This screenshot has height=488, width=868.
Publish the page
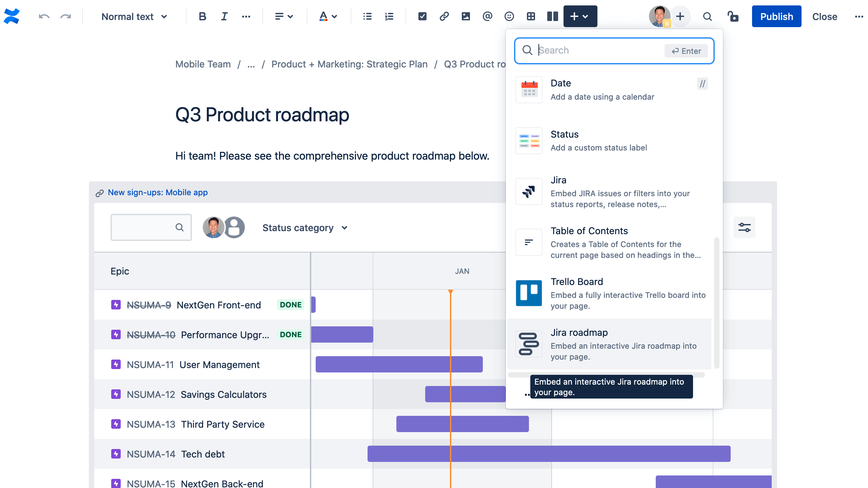(x=776, y=16)
